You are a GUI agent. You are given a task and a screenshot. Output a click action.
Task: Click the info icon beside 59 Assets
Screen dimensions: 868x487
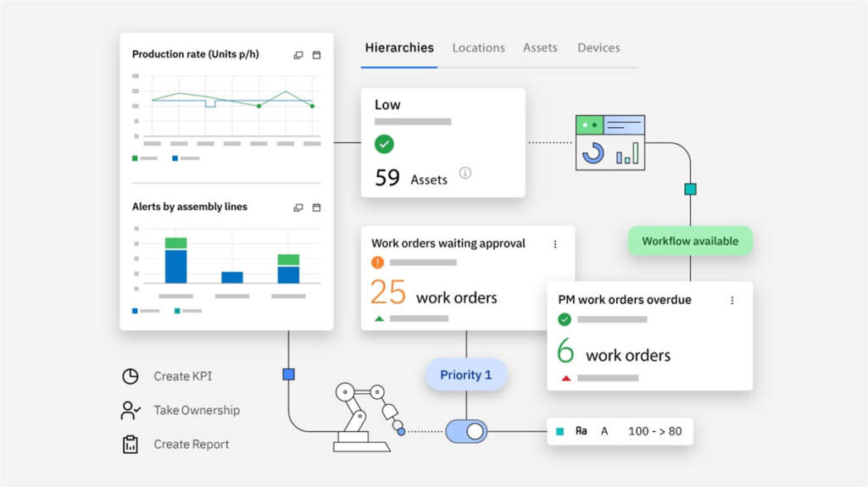point(465,174)
